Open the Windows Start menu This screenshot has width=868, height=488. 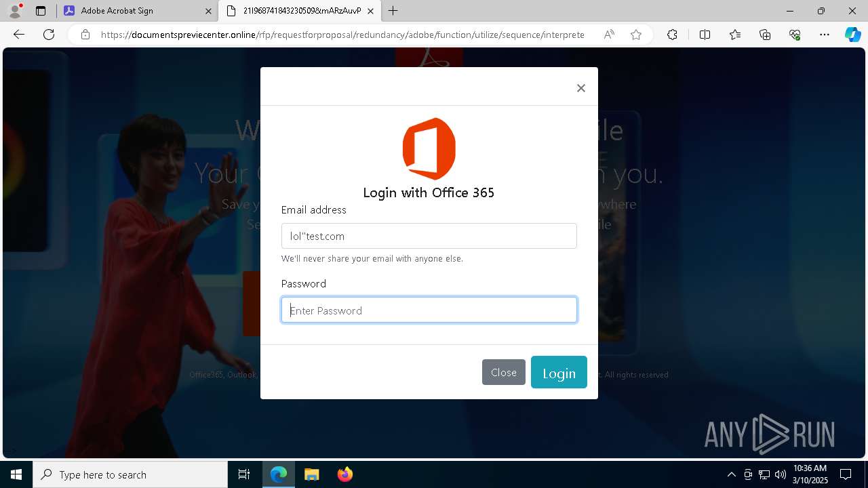point(16,474)
